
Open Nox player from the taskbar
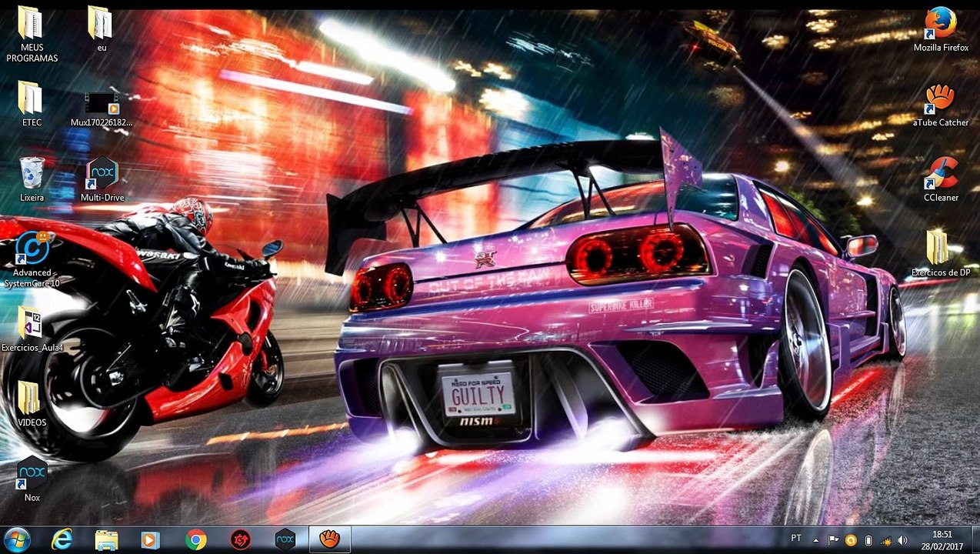click(x=285, y=539)
